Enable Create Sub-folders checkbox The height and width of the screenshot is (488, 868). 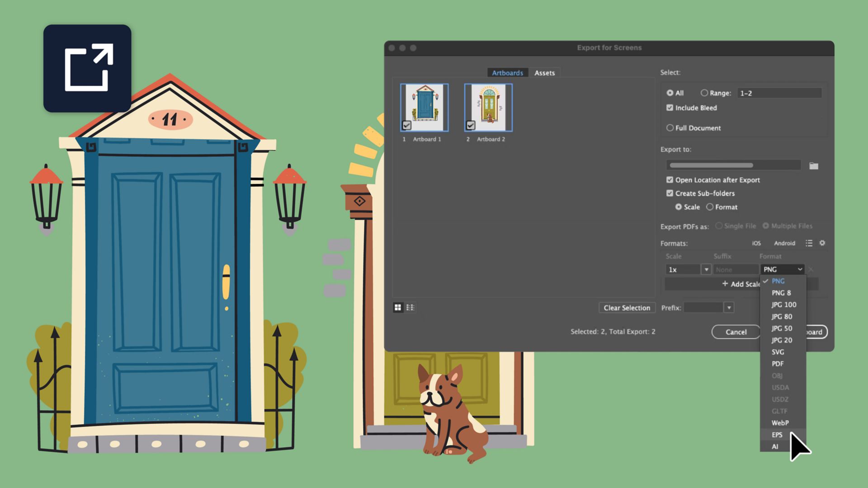pos(668,193)
